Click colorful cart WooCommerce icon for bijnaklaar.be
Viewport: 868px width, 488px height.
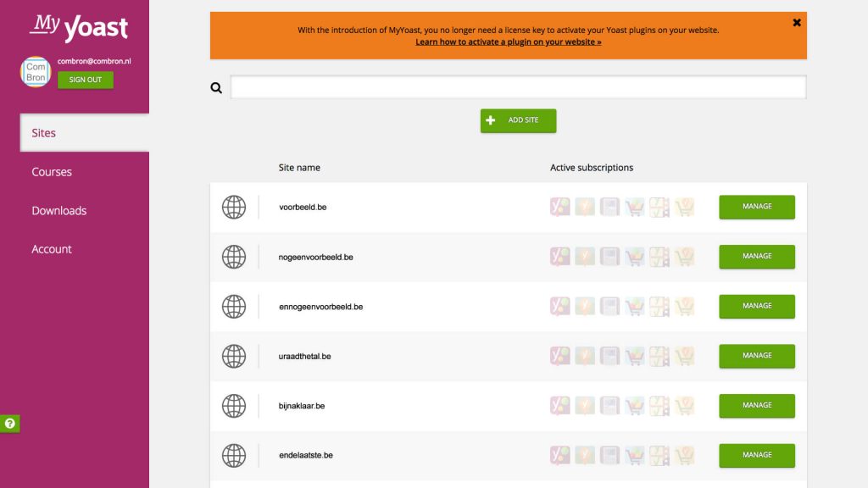(x=634, y=406)
